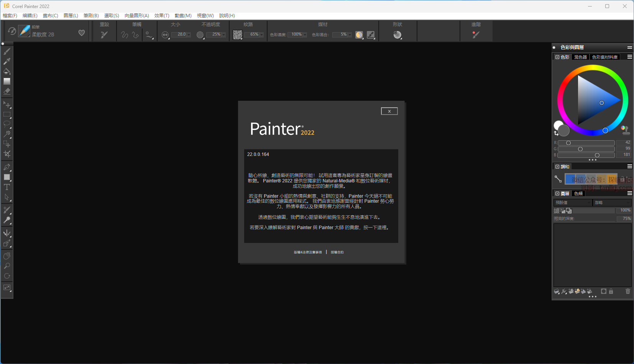Select the Paint Bucket tool
Viewport: 634px width, 364px height.
click(x=7, y=71)
